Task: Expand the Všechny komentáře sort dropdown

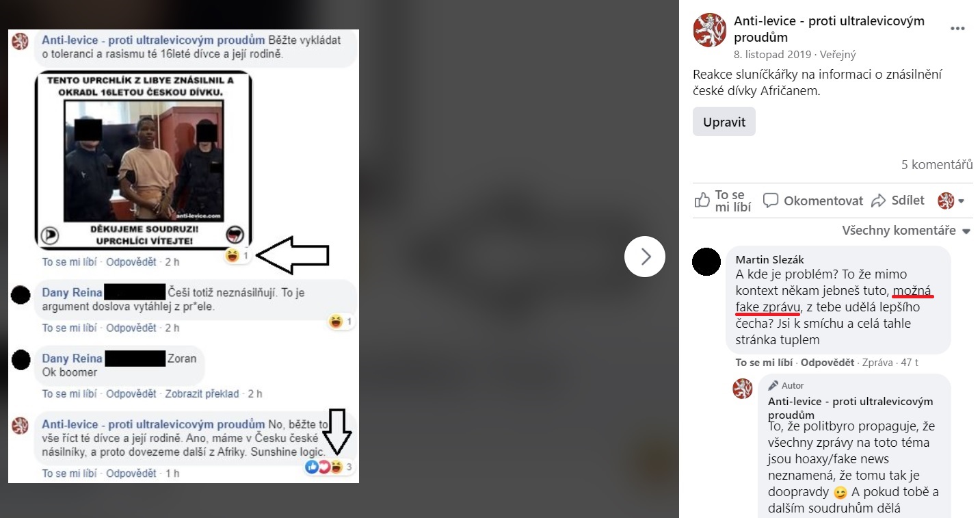Action: point(906,231)
